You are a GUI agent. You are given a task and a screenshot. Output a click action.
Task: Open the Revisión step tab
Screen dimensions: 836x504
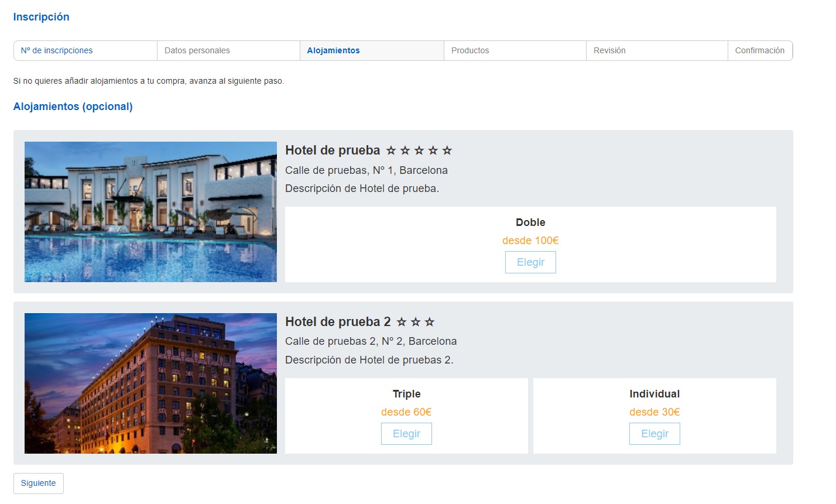[609, 51]
